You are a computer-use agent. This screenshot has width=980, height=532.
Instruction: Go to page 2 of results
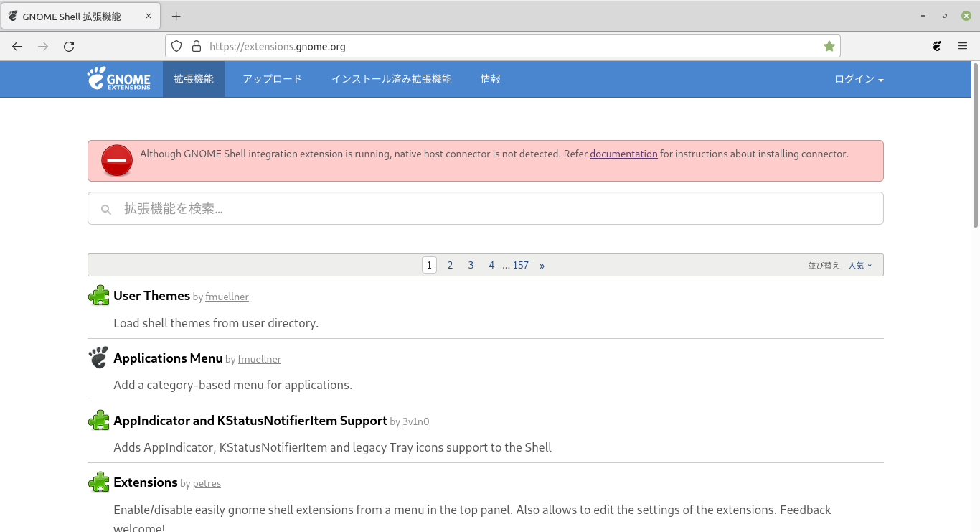(450, 265)
